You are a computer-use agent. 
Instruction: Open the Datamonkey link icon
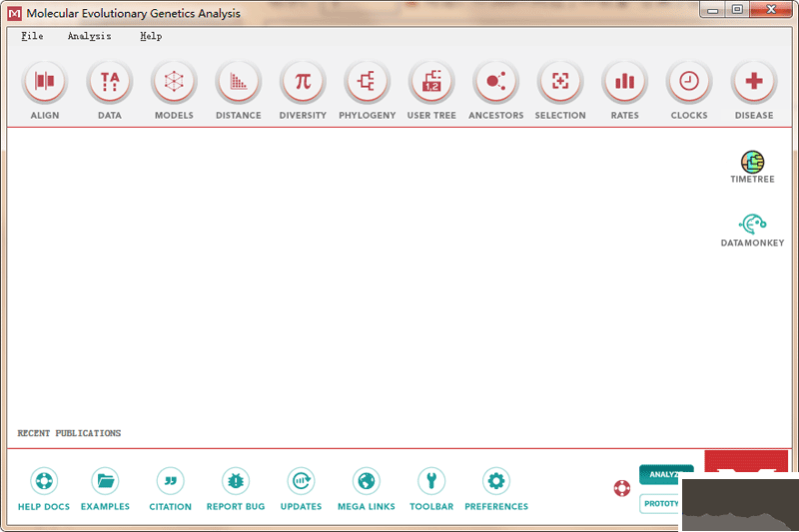point(752,225)
